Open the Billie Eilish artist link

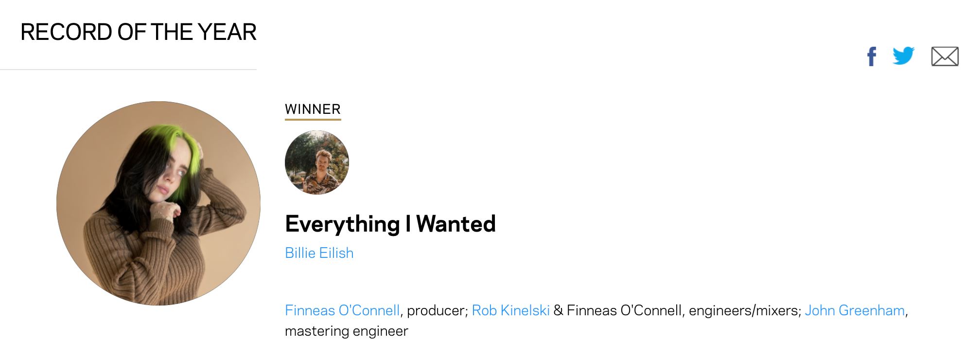319,253
